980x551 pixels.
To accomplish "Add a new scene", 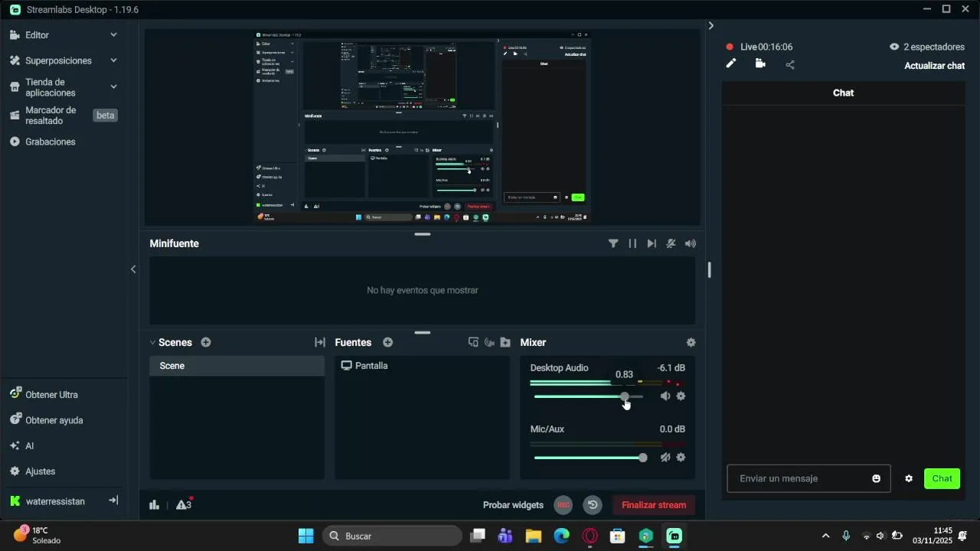I will click(206, 342).
